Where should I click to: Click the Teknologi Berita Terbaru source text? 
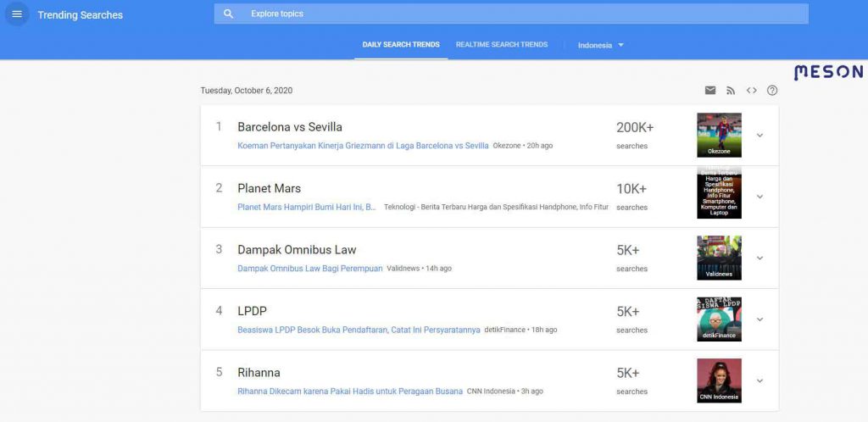496,207
